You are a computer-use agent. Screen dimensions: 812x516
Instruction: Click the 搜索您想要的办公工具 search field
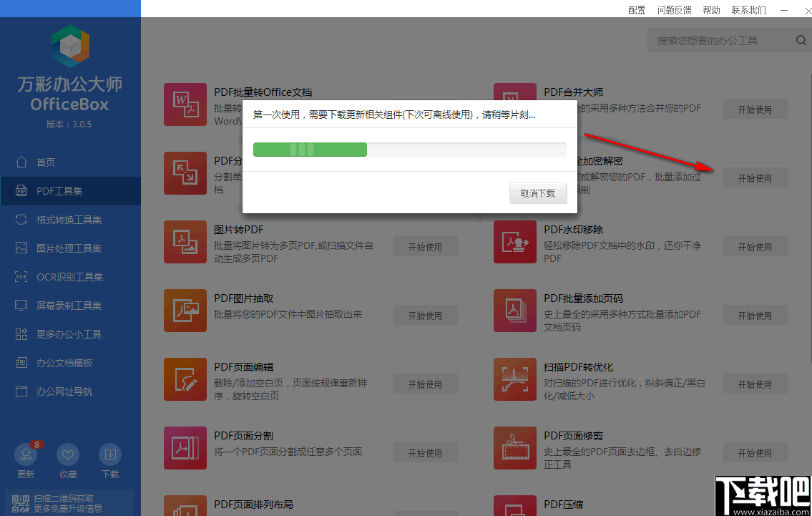(715, 40)
